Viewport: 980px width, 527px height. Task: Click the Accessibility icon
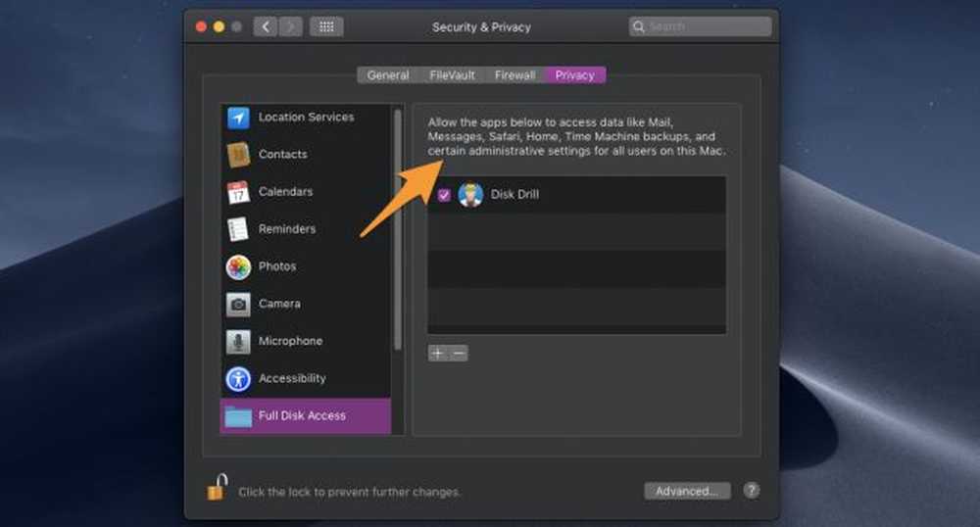point(238,379)
